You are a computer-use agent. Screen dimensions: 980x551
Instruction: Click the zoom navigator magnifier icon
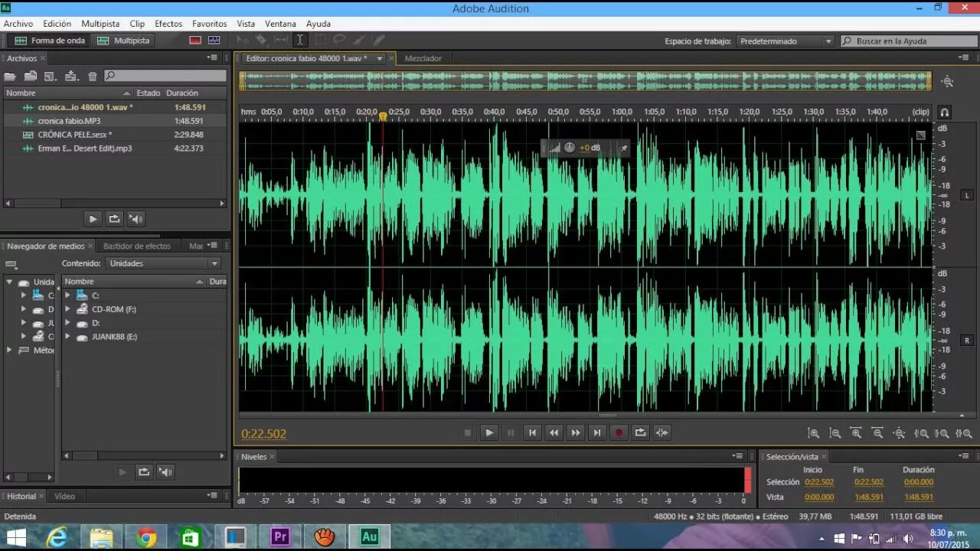(948, 82)
